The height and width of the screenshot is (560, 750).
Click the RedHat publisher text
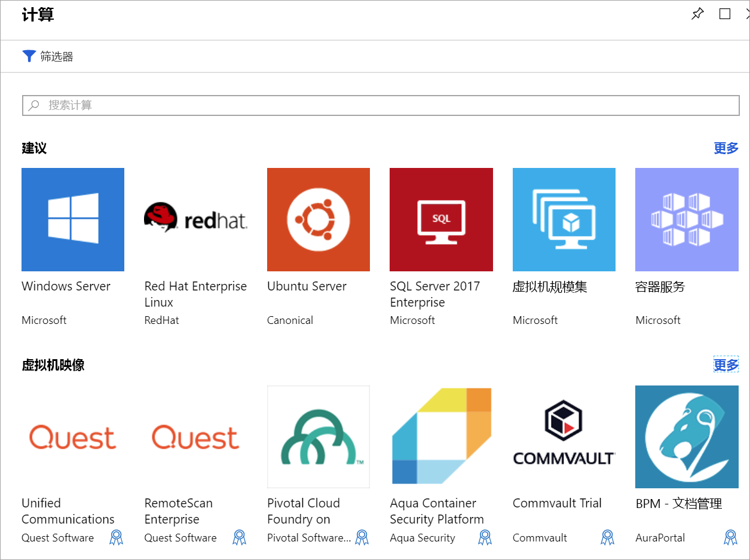point(161,320)
